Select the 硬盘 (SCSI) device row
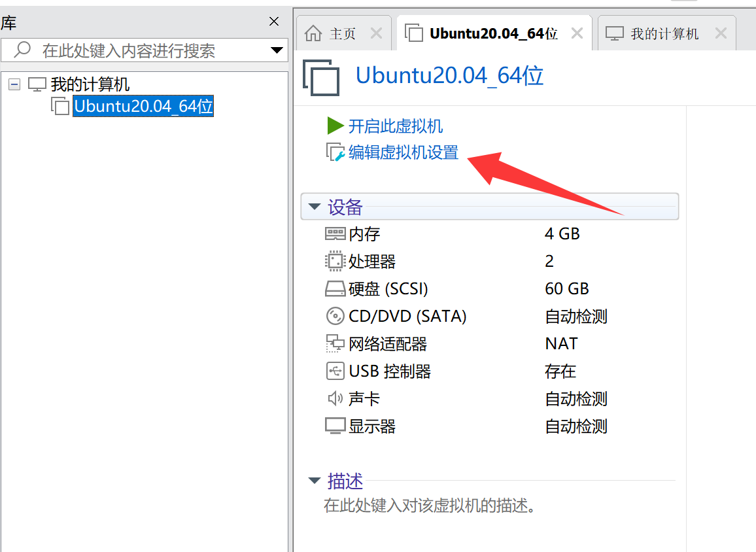The height and width of the screenshot is (552, 756). coord(489,289)
